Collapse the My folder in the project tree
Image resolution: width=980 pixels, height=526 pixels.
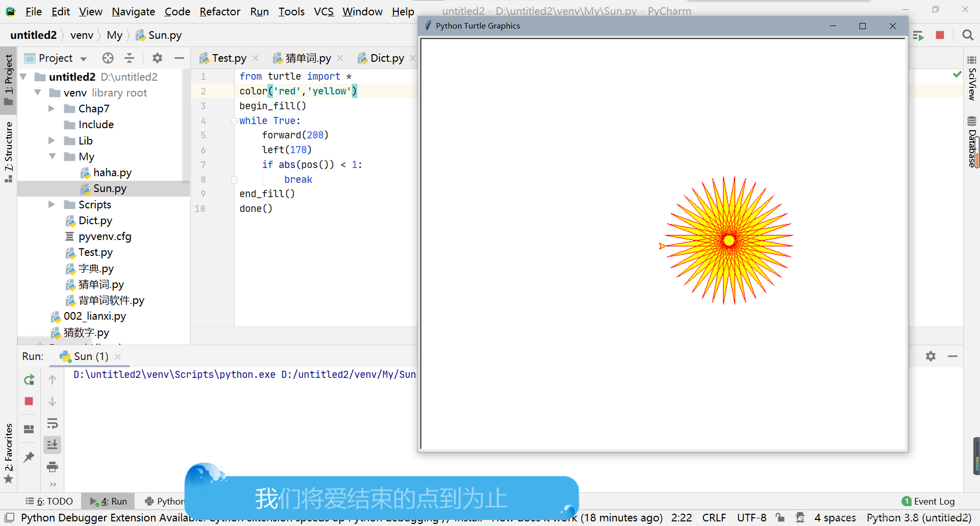click(x=53, y=156)
